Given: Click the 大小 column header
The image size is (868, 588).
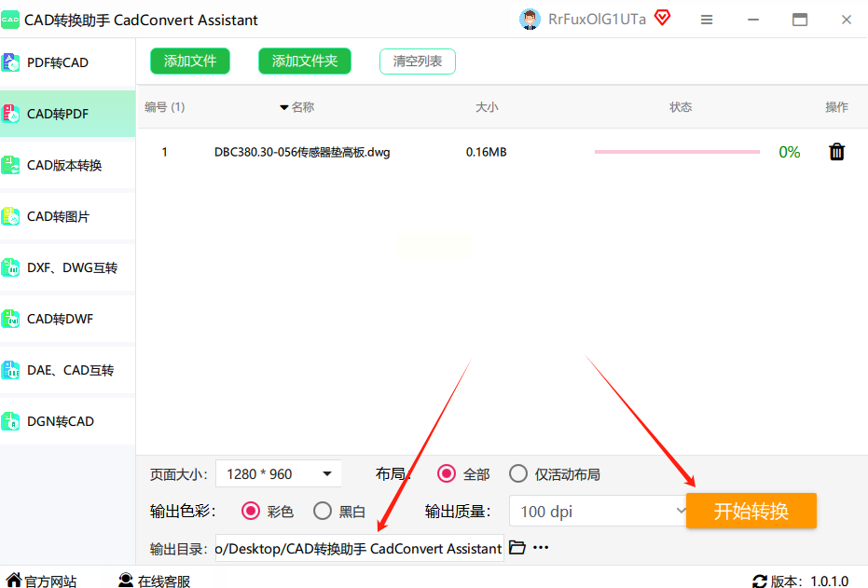Looking at the screenshot, I should tap(487, 107).
